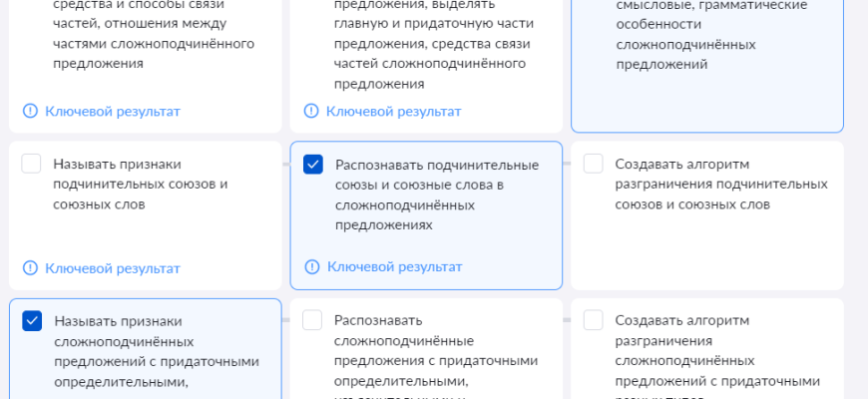The image size is (868, 399).
Task: Uncheck 'Называть признаки сложноподчинённых предложений' checkbox
Action: 32,320
